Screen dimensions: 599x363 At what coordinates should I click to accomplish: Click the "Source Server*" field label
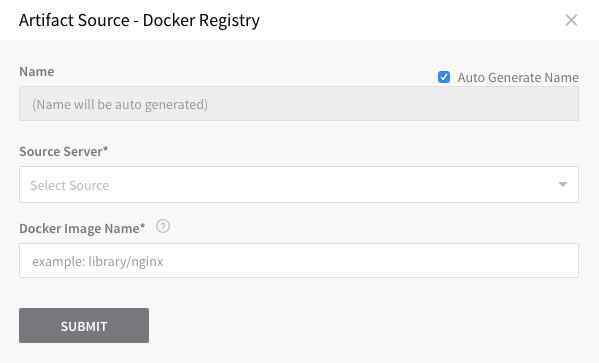(64, 151)
